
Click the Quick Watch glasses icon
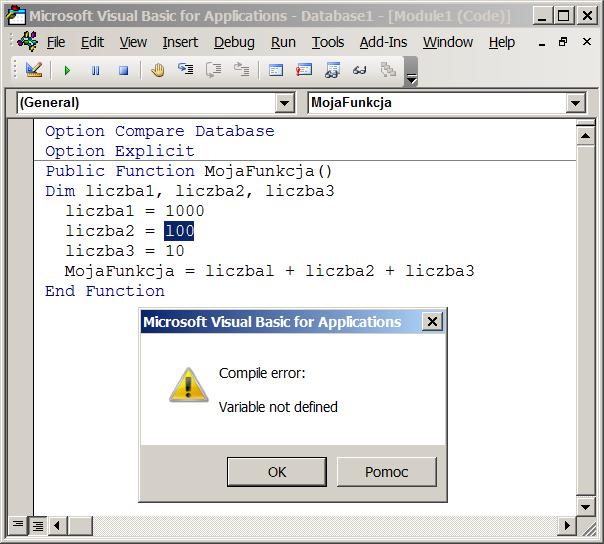360,70
